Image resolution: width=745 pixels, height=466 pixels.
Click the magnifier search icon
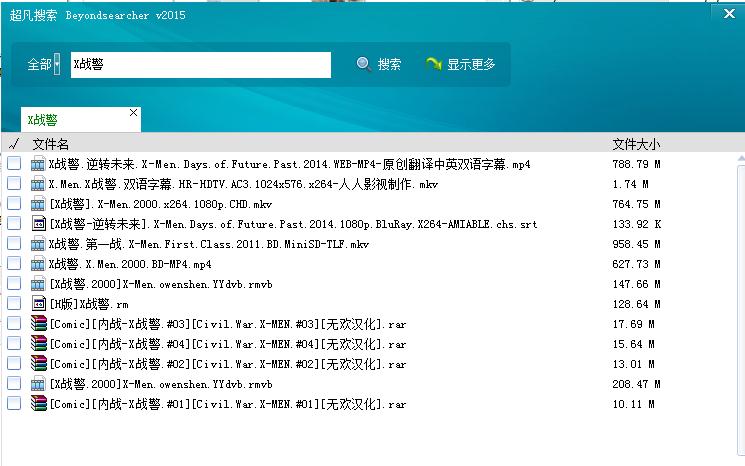363,64
